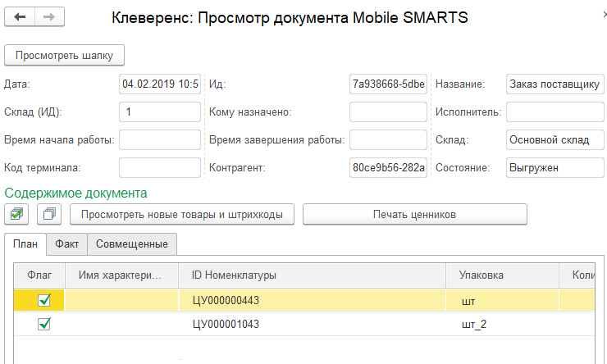Click the Время завершения работы field
Viewport: 607px width, 364px height.
(388, 139)
